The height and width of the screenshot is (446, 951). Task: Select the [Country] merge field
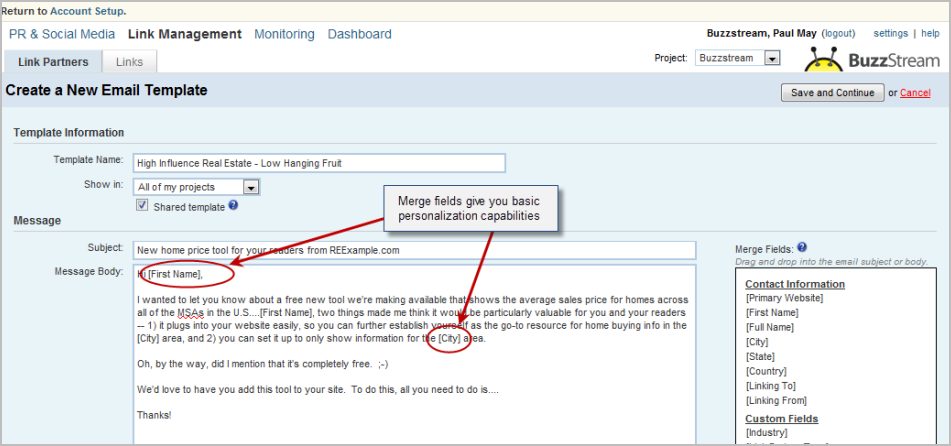click(x=765, y=371)
